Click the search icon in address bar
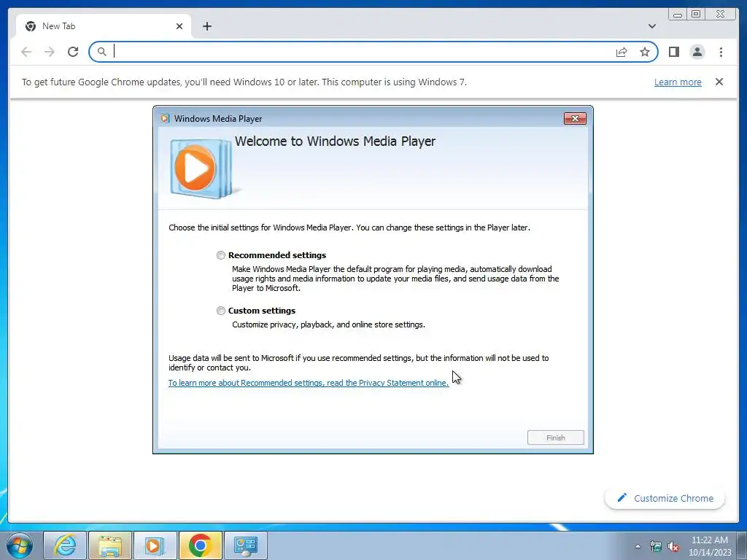 point(101,52)
